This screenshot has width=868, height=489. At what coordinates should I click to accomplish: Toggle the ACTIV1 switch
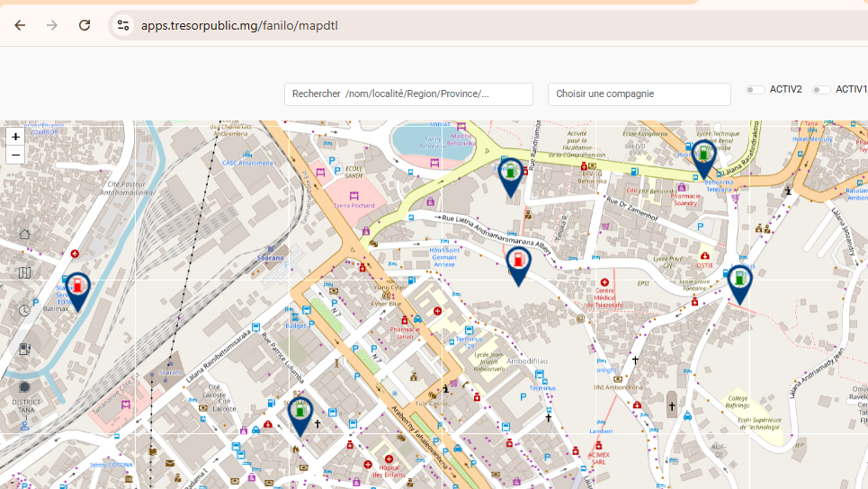[821, 90]
